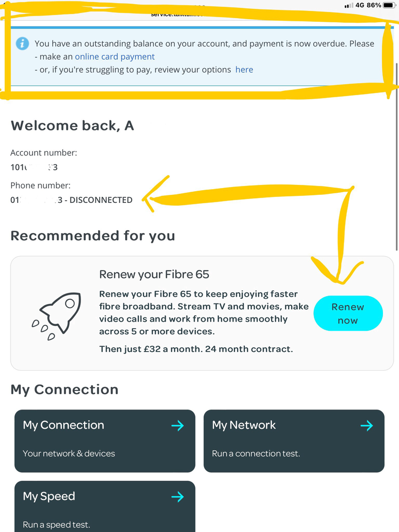Click the rocket icon on the Fibre 65 card
Image resolution: width=399 pixels, height=532 pixels.
click(x=56, y=316)
